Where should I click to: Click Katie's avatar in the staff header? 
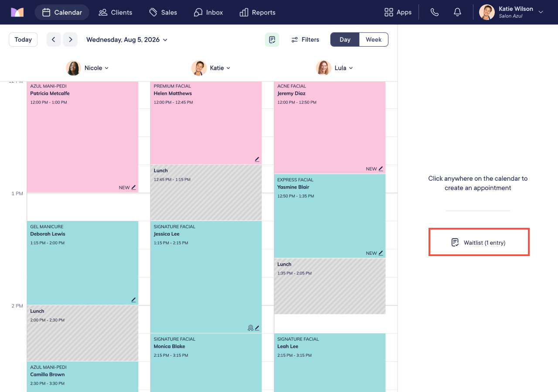[199, 68]
